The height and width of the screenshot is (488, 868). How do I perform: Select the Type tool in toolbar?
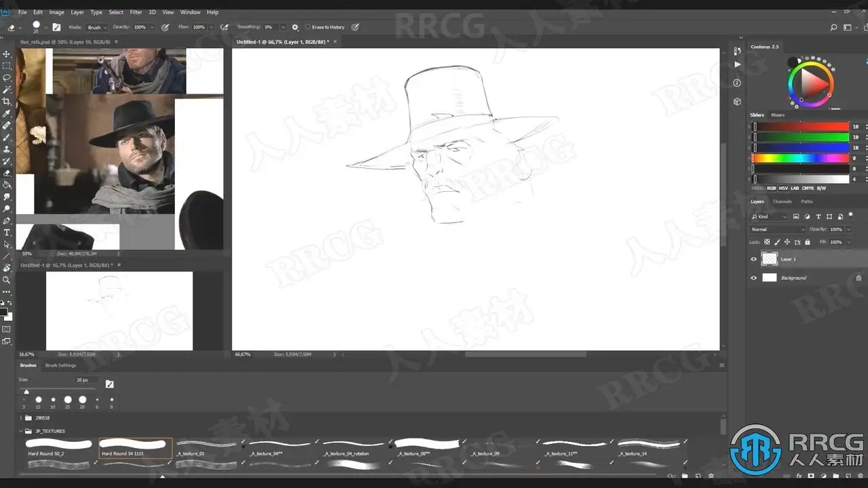pyautogui.click(x=7, y=232)
